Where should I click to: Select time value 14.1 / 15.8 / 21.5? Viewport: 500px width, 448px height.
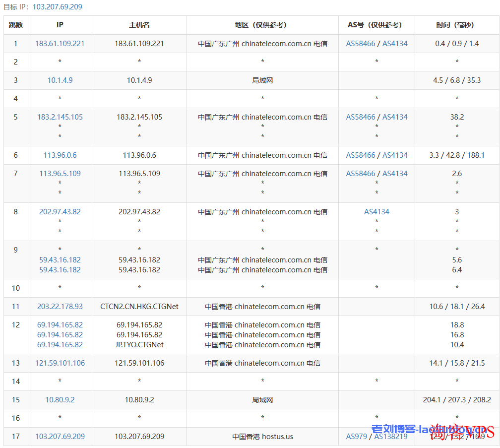(457, 363)
